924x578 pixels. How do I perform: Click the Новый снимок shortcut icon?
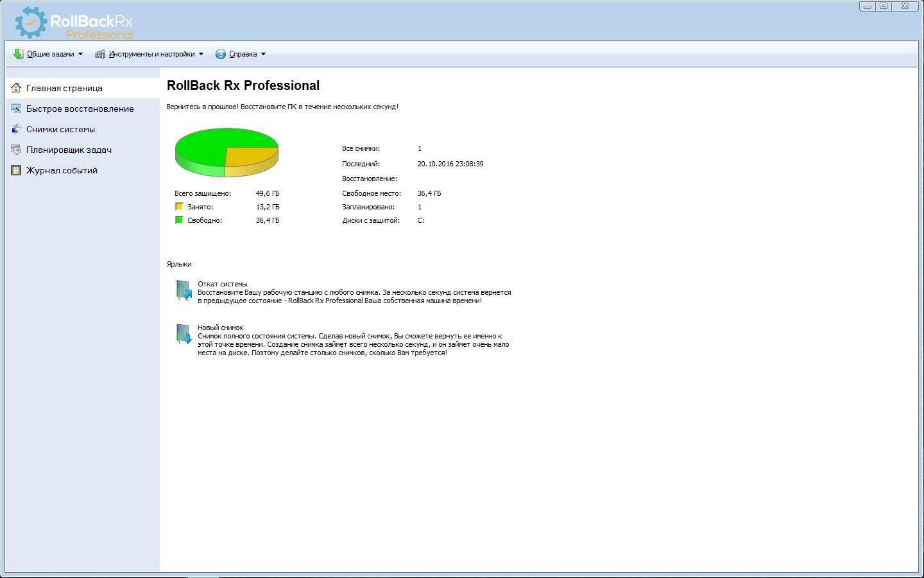click(x=184, y=334)
